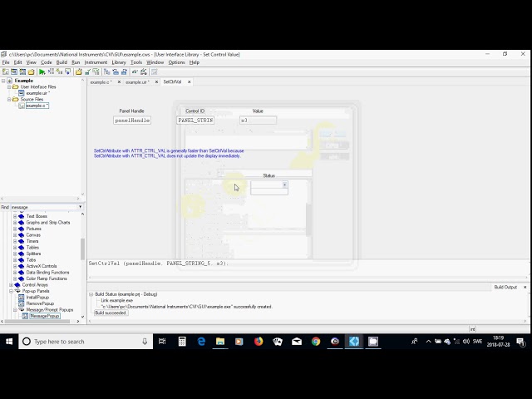
Task: Open Microsoft Edge from the taskbar
Action: tap(201, 342)
